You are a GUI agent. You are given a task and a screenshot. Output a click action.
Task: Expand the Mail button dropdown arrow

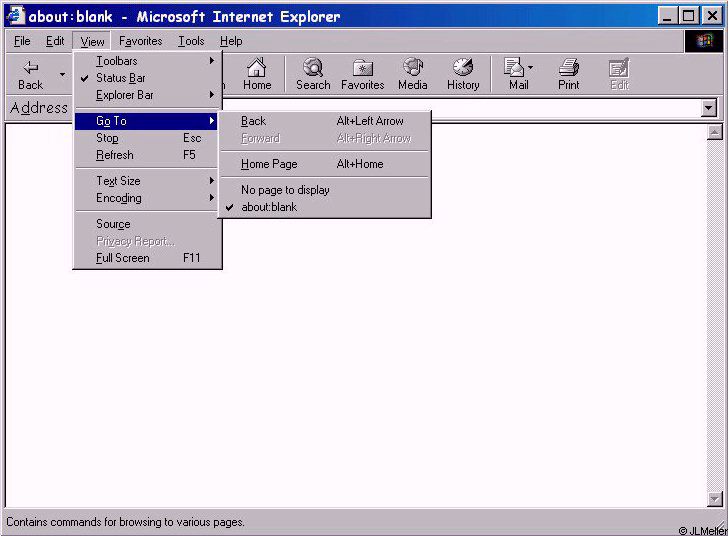530,68
